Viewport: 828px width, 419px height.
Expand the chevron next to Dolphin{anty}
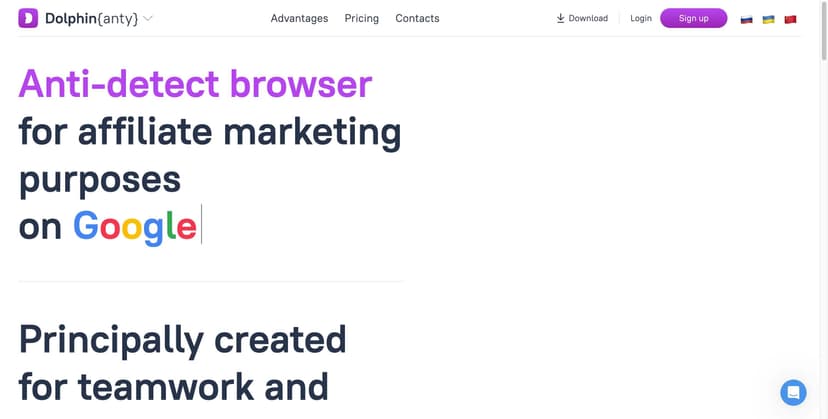tap(148, 18)
